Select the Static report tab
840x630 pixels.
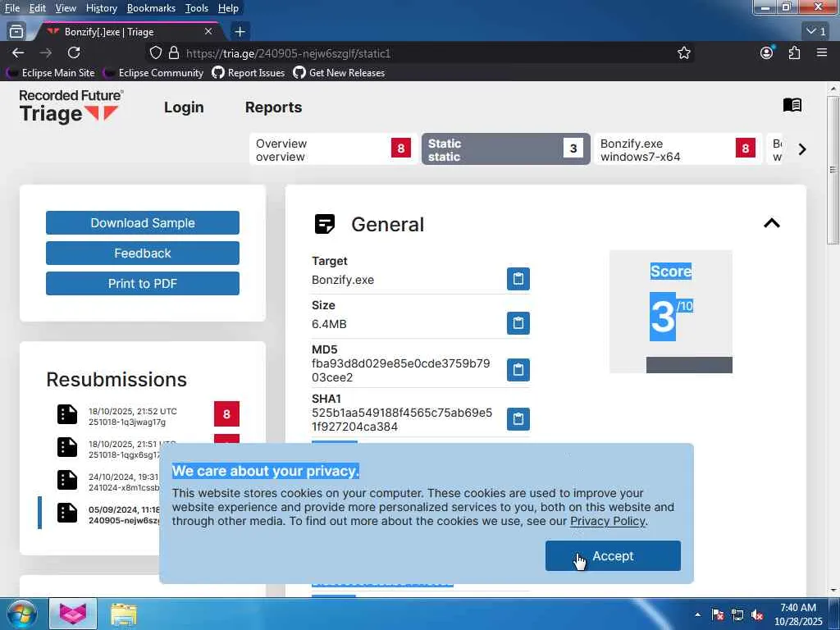pos(505,149)
